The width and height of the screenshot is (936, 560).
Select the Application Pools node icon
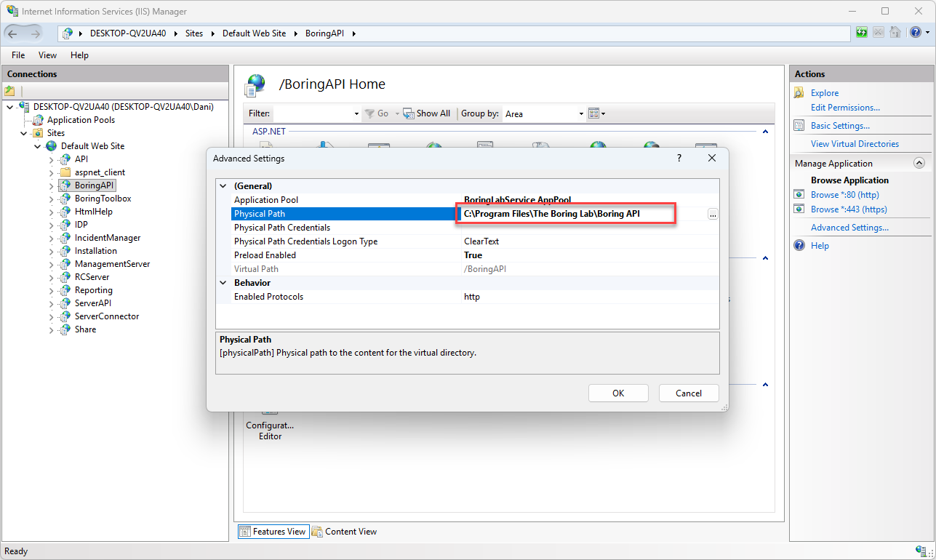tap(38, 120)
